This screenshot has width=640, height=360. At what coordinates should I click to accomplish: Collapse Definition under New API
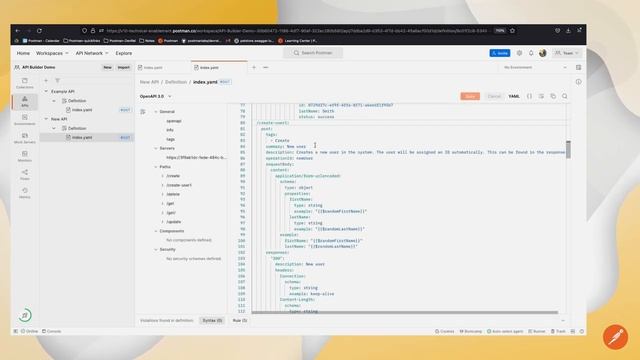point(54,128)
